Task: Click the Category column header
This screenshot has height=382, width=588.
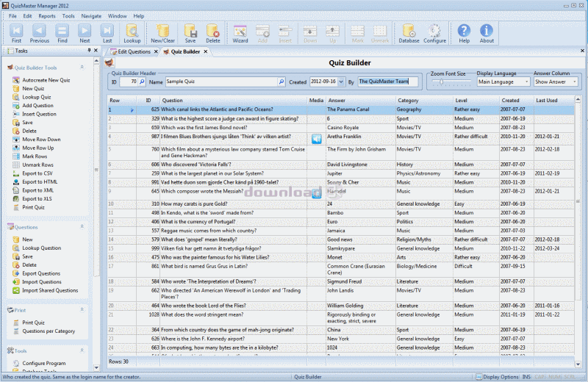Action: click(424, 101)
